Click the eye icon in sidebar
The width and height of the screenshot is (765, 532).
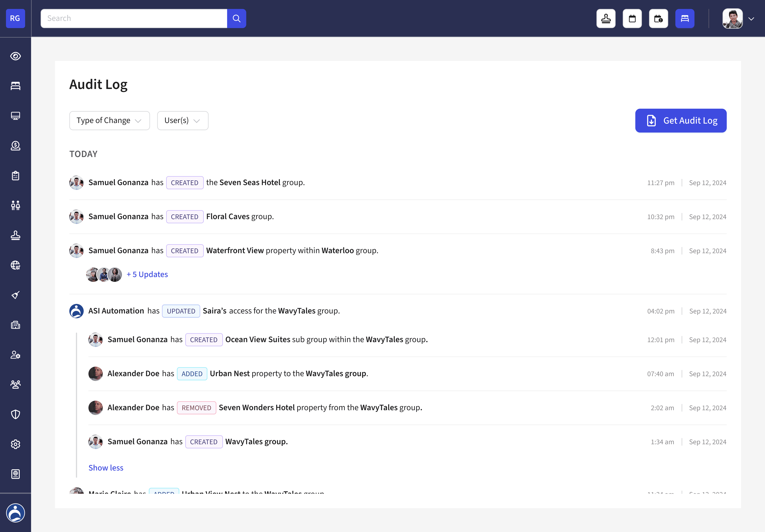tap(15, 56)
